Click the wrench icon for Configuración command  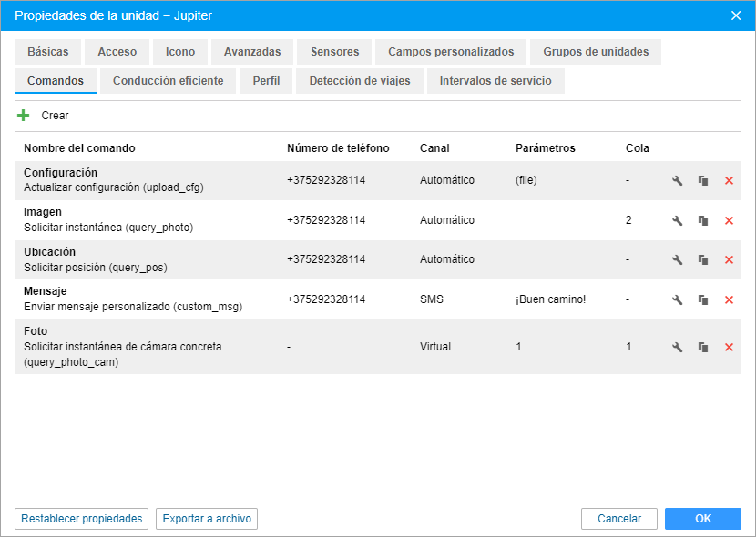677,181
